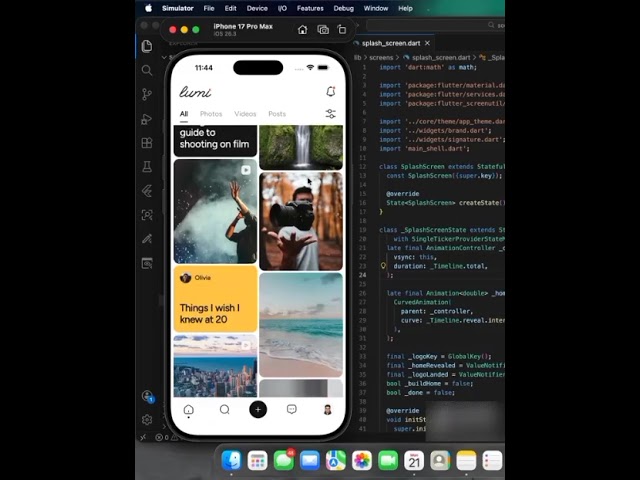Open the Explorer files icon in VS Code
The width and height of the screenshot is (640, 480).
point(147,46)
